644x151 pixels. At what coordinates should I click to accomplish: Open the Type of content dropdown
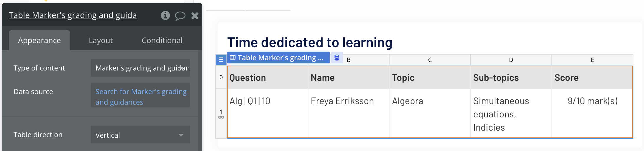point(140,68)
